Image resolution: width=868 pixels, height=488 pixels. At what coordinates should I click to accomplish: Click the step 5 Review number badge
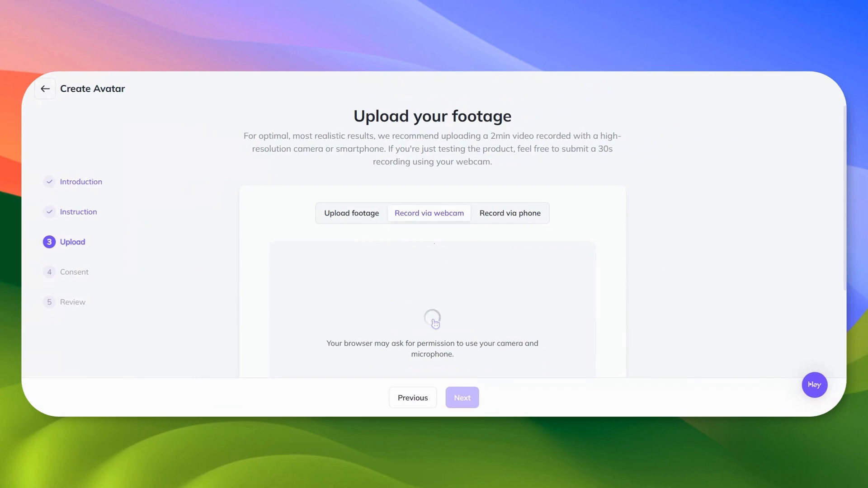click(49, 302)
